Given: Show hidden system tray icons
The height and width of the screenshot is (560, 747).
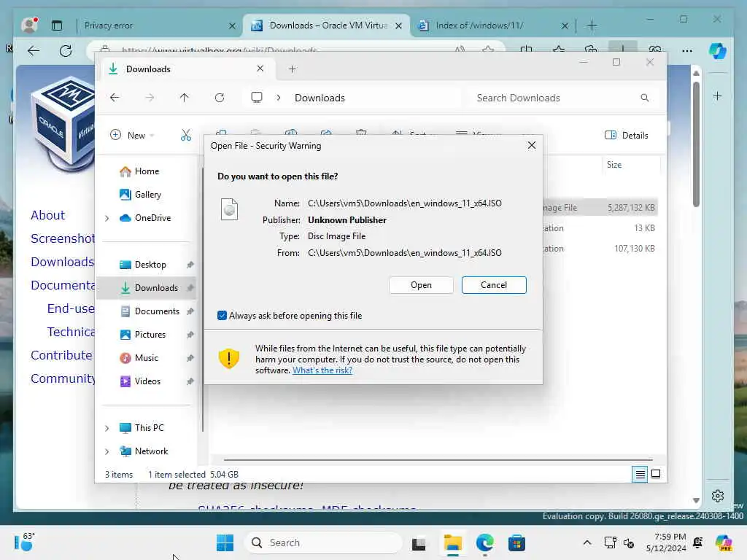Looking at the screenshot, I should (x=587, y=542).
